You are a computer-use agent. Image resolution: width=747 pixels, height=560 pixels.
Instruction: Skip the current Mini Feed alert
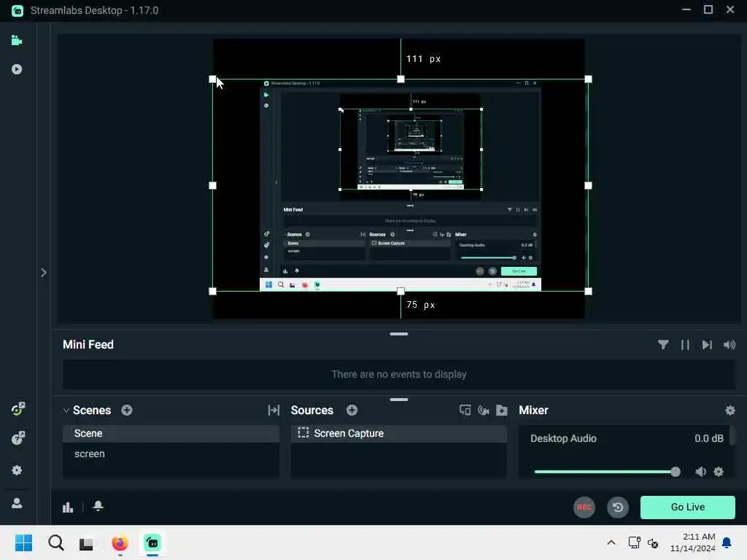coord(707,345)
